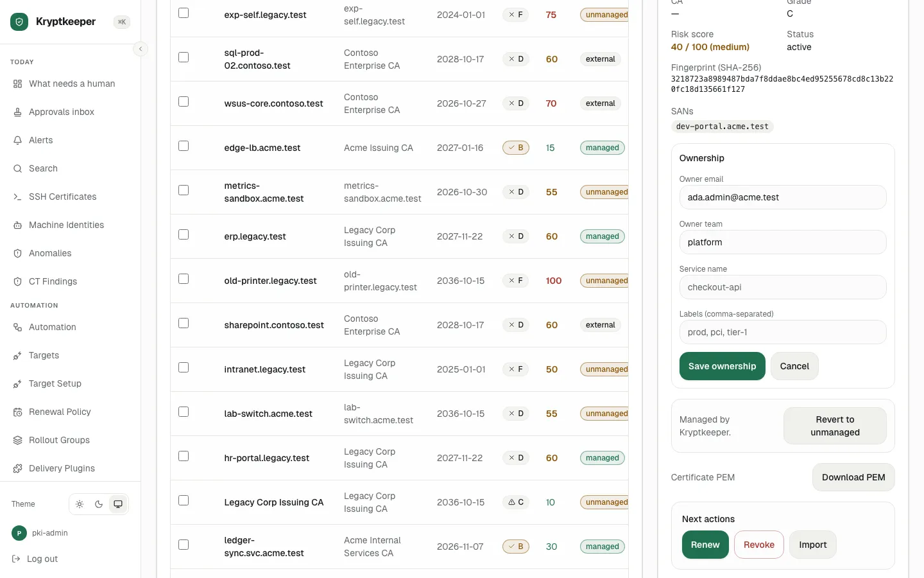Viewport: 924px width, 578px height.
Task: Click the Renewal Policy calendar icon
Action: [x=17, y=412]
